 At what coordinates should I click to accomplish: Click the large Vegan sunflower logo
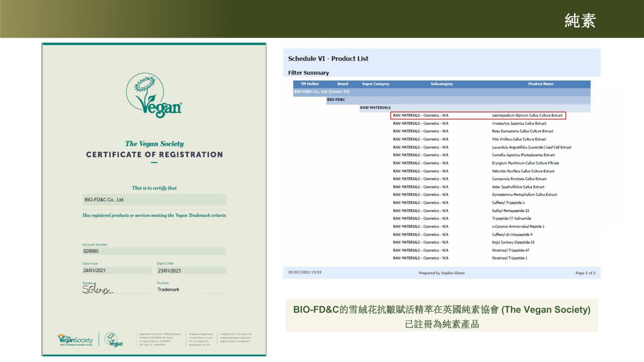tap(154, 96)
